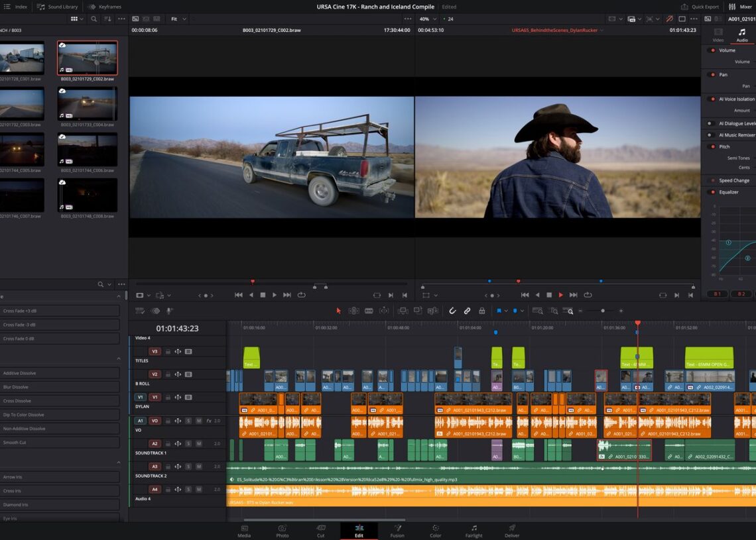This screenshot has height=540, width=756.
Task: Lock the V3 TITLES track
Action: [x=168, y=352]
